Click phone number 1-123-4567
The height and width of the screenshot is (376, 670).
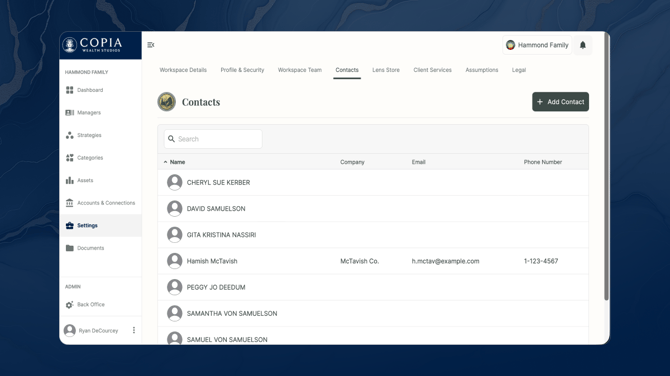click(x=541, y=261)
